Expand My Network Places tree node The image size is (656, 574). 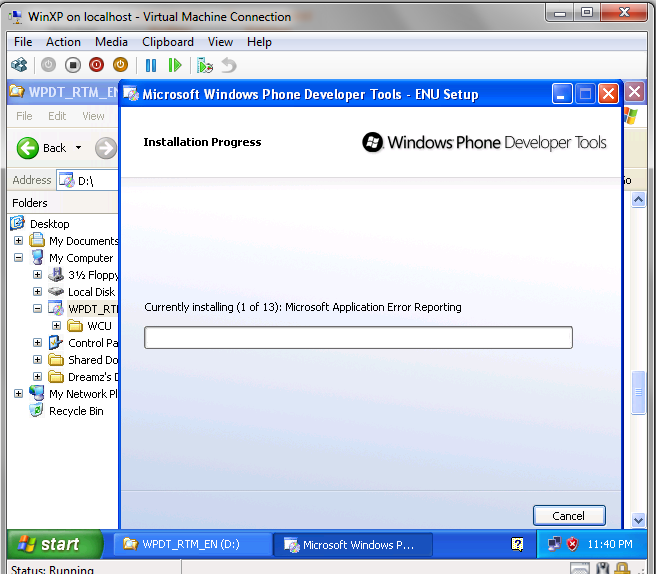(x=19, y=394)
